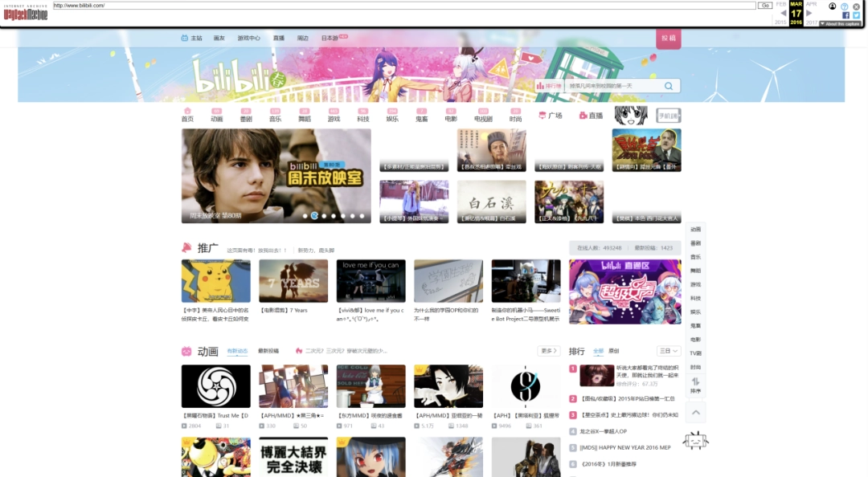
Task: Open 直播 in the top navigation bar
Action: pos(278,39)
